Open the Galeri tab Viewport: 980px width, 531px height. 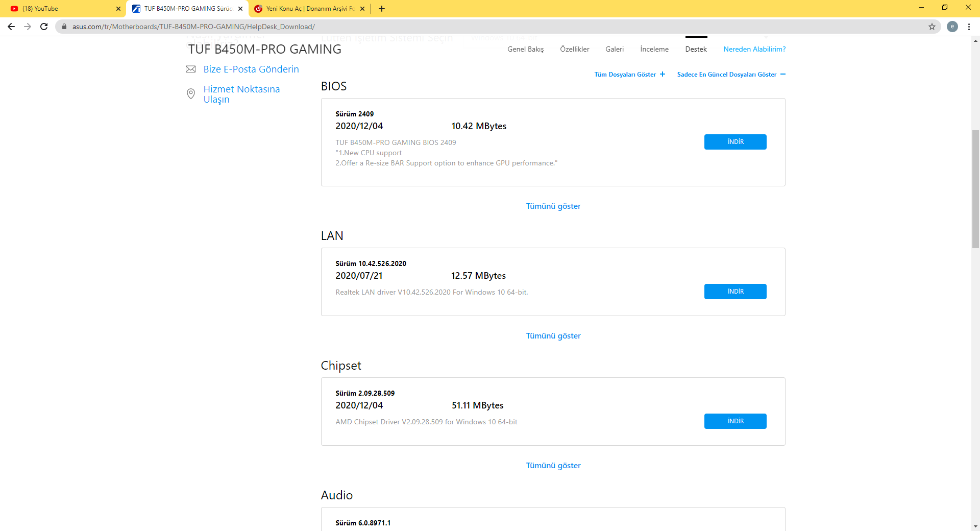click(x=615, y=49)
